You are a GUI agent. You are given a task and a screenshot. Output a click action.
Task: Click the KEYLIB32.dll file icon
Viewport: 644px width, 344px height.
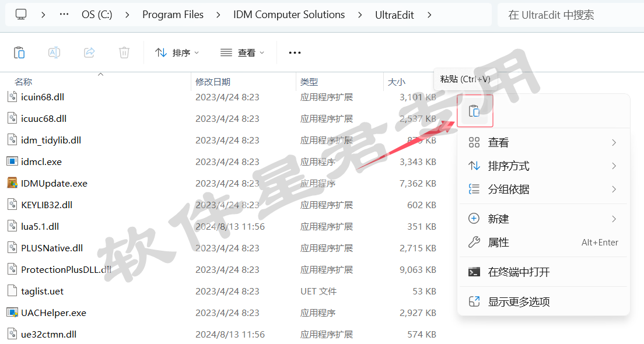(12, 205)
